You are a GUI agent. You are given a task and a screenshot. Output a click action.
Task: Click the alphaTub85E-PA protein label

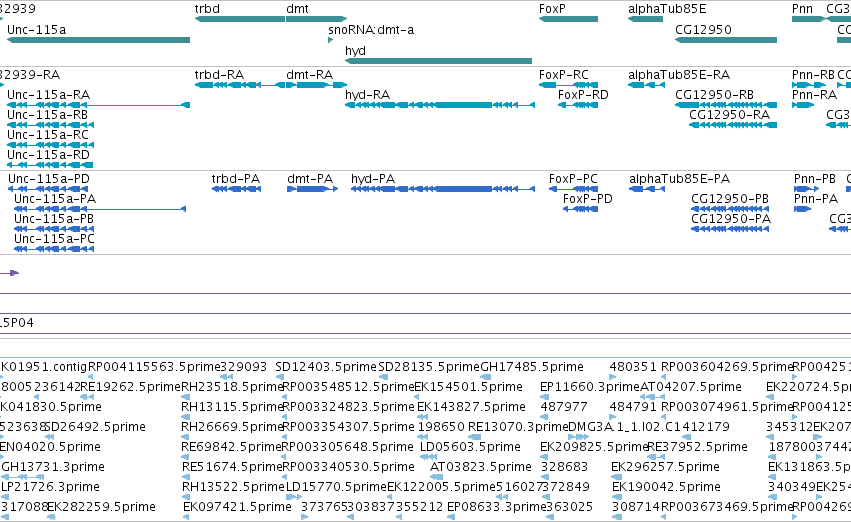click(679, 179)
